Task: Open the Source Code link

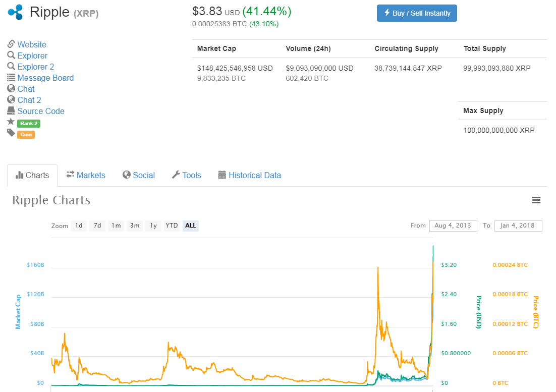Action: (41, 111)
